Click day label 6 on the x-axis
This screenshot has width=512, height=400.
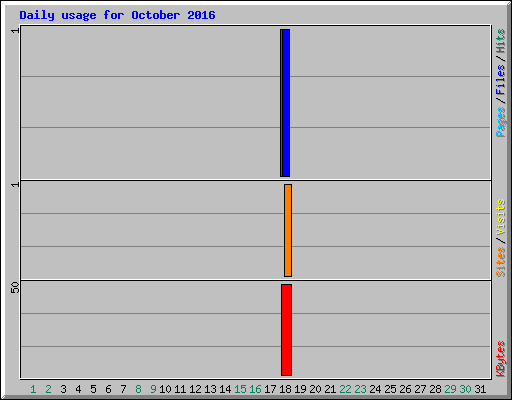[108, 389]
